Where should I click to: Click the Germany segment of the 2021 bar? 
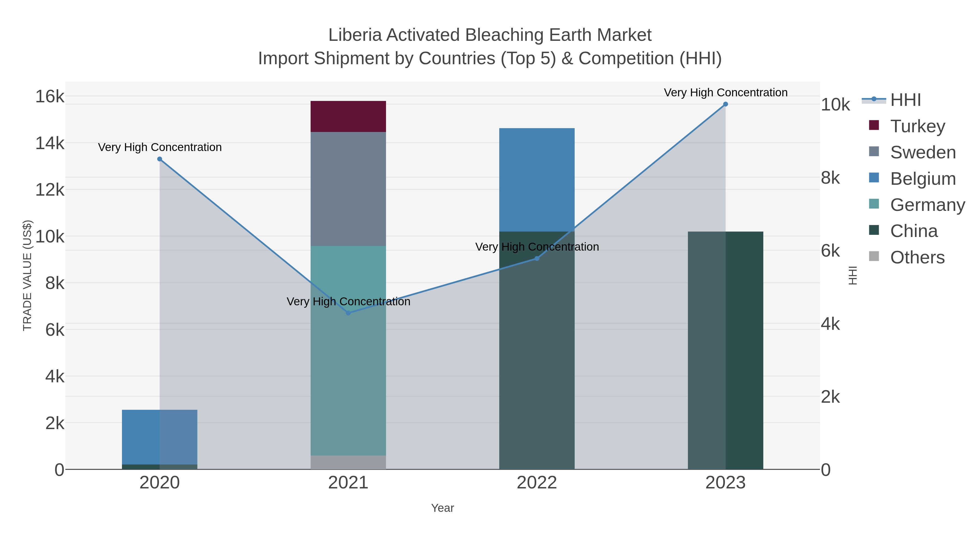point(348,351)
